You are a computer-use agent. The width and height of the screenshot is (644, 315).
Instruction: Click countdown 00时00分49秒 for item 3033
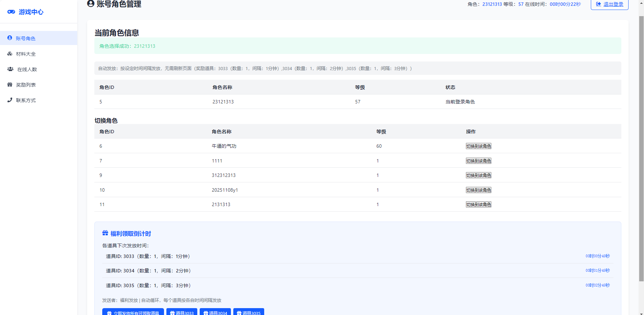[x=597, y=256]
